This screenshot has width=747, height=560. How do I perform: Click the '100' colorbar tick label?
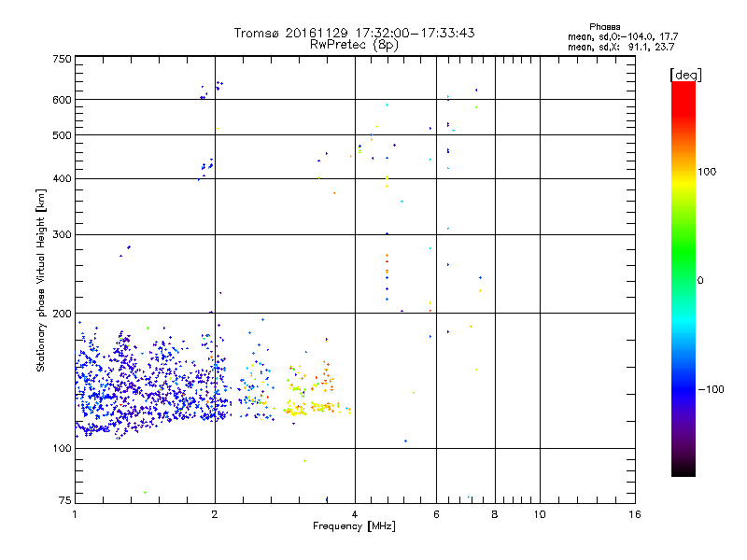point(707,172)
